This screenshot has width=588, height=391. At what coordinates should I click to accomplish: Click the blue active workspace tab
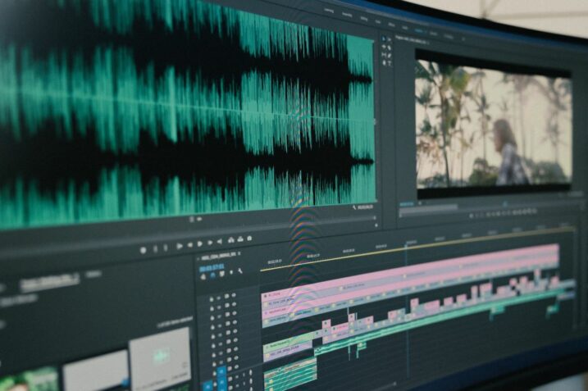click(419, 31)
